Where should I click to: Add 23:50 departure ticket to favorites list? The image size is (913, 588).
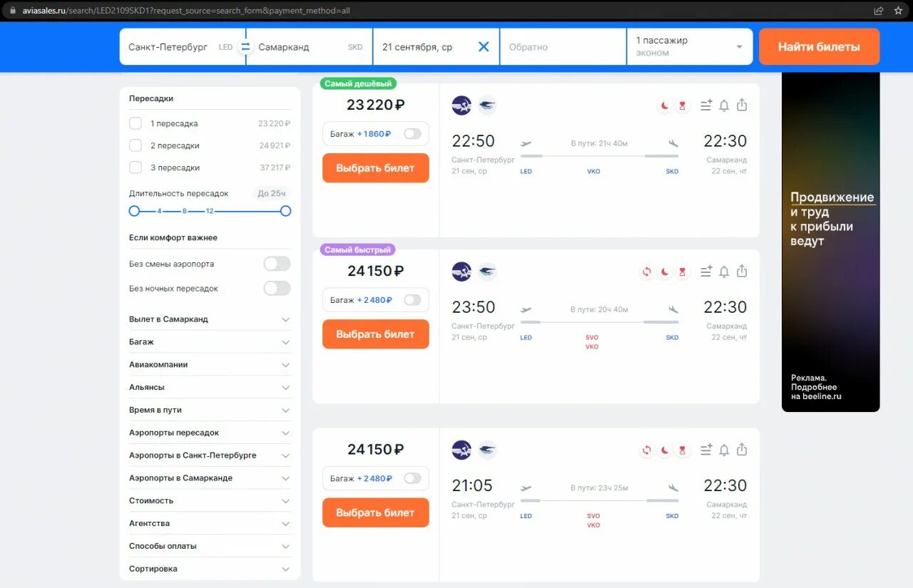(706, 272)
